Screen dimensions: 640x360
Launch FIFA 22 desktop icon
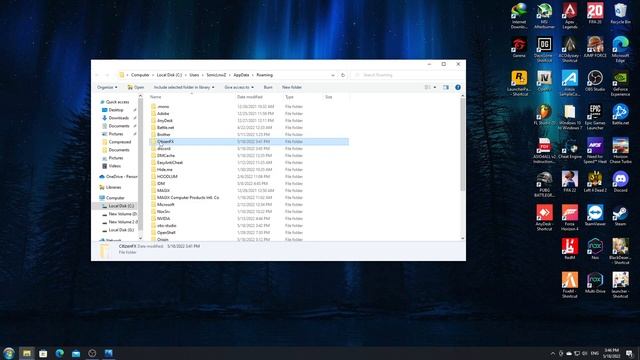pos(569,182)
